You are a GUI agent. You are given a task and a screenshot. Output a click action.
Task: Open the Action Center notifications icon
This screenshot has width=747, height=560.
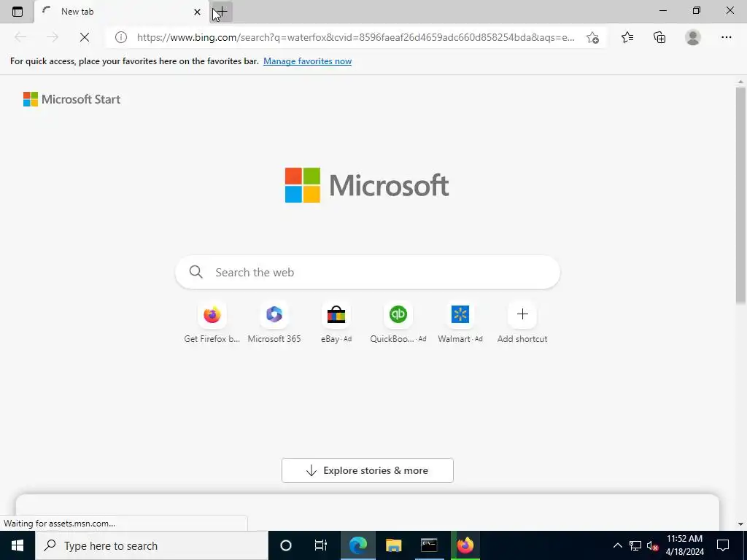click(x=723, y=545)
